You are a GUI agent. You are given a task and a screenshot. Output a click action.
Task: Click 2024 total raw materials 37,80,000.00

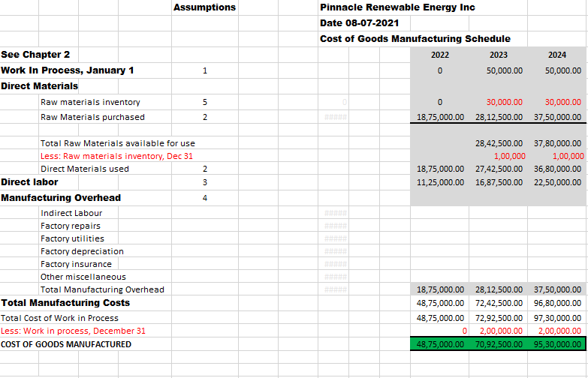[557, 143]
